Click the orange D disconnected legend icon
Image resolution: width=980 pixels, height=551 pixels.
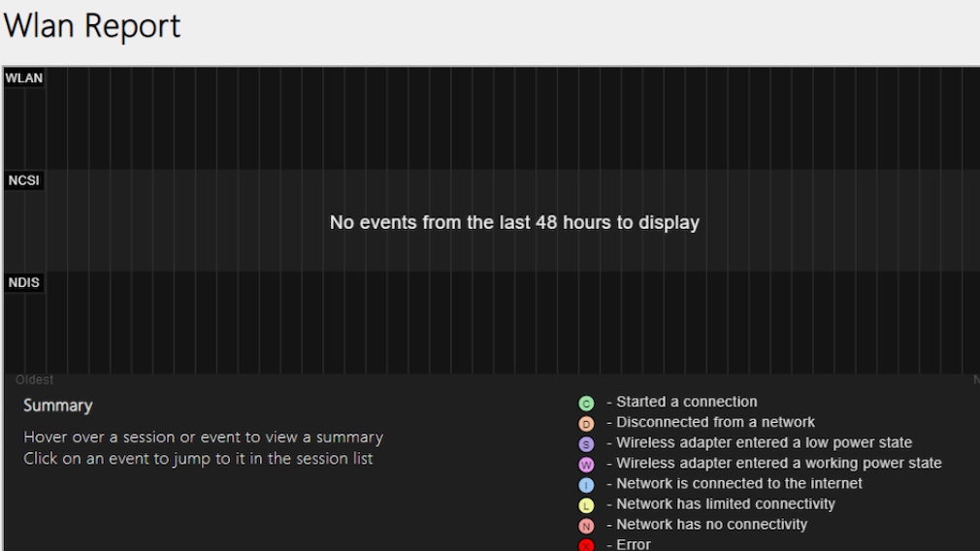tap(586, 423)
